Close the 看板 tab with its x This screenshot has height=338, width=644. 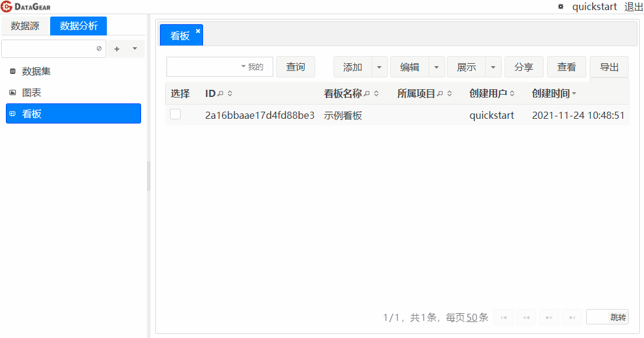(198, 31)
